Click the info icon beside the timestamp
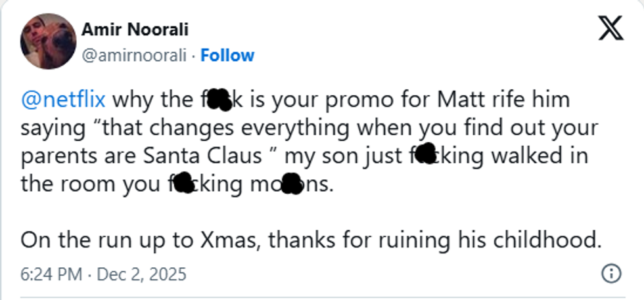Viewport: 644px width, 300px height. (611, 273)
